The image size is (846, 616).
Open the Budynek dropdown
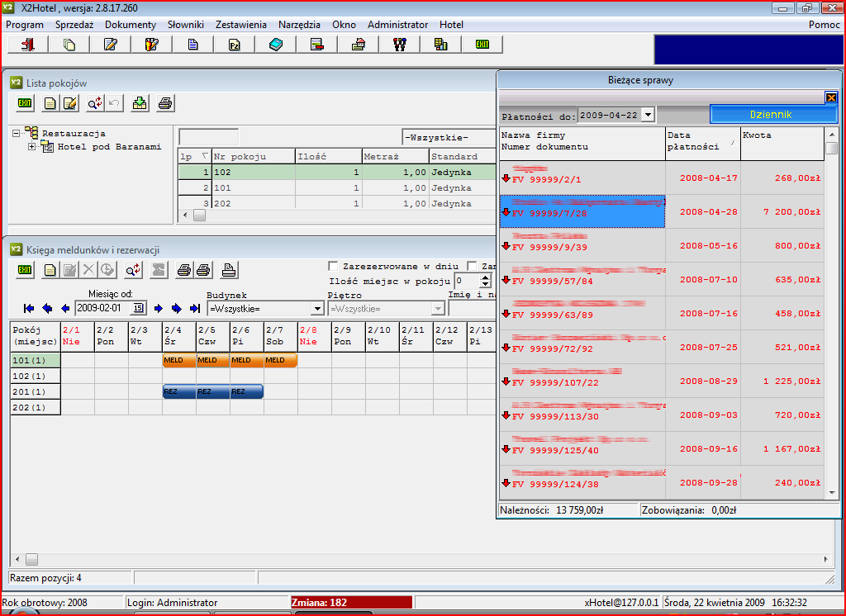(x=317, y=309)
